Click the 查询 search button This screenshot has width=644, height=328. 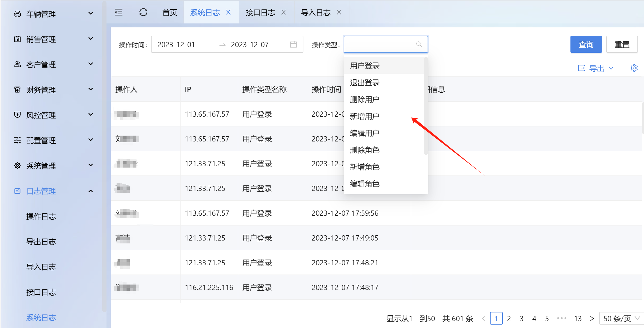click(586, 45)
